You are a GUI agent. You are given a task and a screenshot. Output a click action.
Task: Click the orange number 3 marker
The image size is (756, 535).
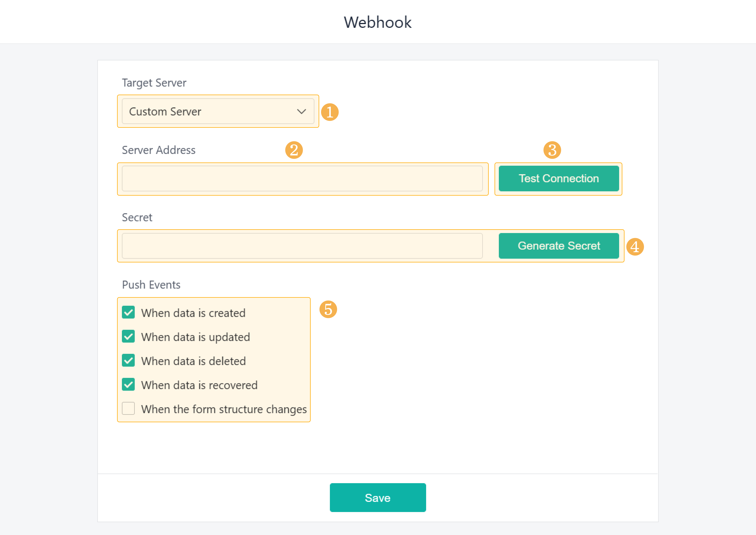click(552, 150)
